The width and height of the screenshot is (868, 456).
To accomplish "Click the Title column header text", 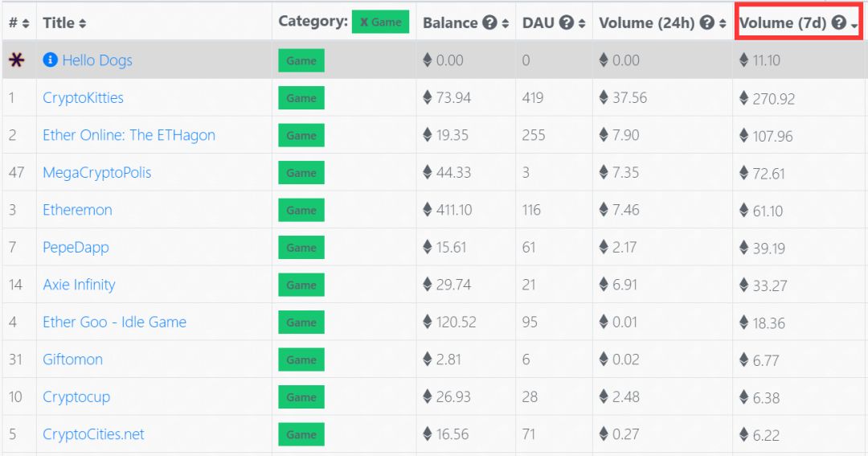I will 59,23.
